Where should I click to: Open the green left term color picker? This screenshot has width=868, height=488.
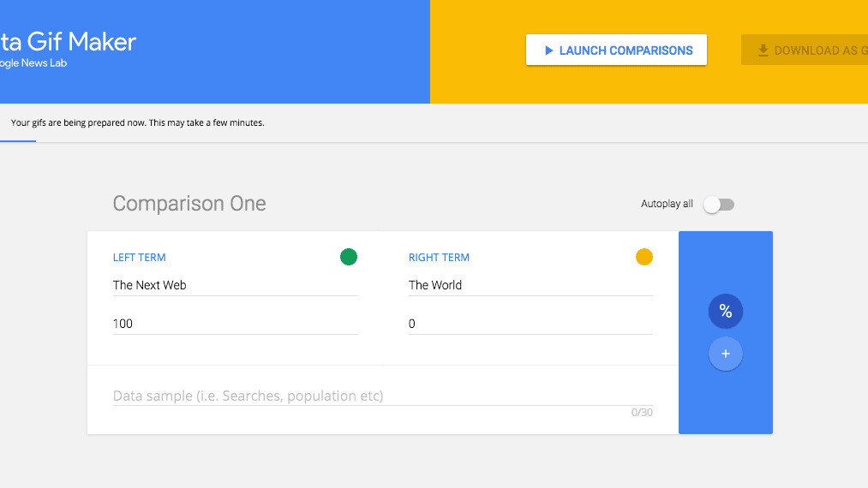(348, 257)
